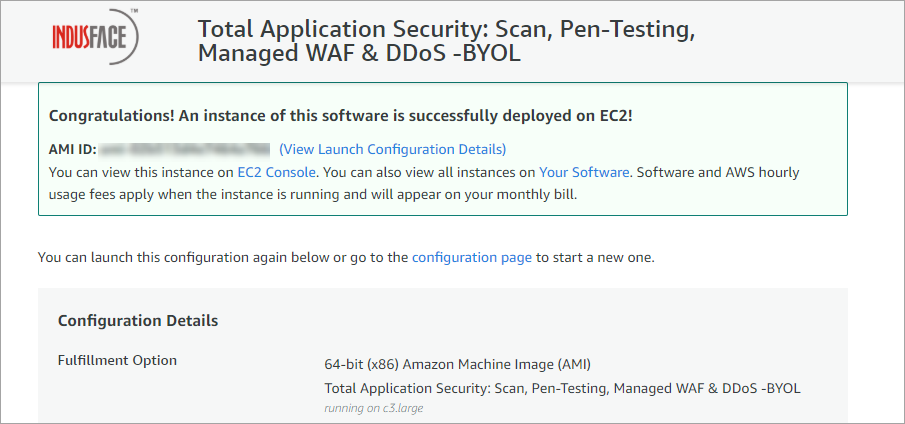Click the Congratulations success heading
Image resolution: width=905 pixels, height=424 pixels.
pyautogui.click(x=341, y=116)
